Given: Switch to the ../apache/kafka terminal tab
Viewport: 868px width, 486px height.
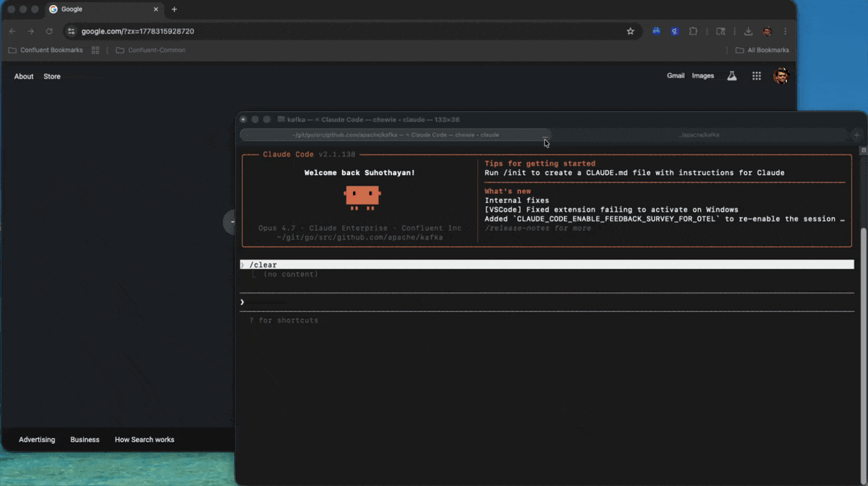Looking at the screenshot, I should tap(699, 135).
